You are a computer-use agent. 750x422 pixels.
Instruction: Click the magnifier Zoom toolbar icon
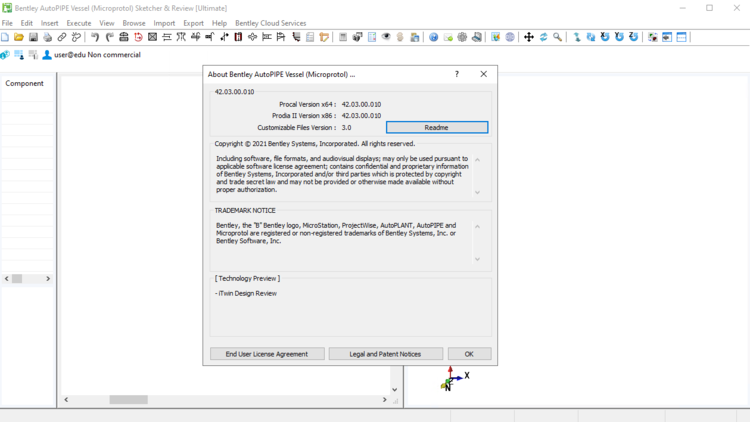click(x=558, y=37)
